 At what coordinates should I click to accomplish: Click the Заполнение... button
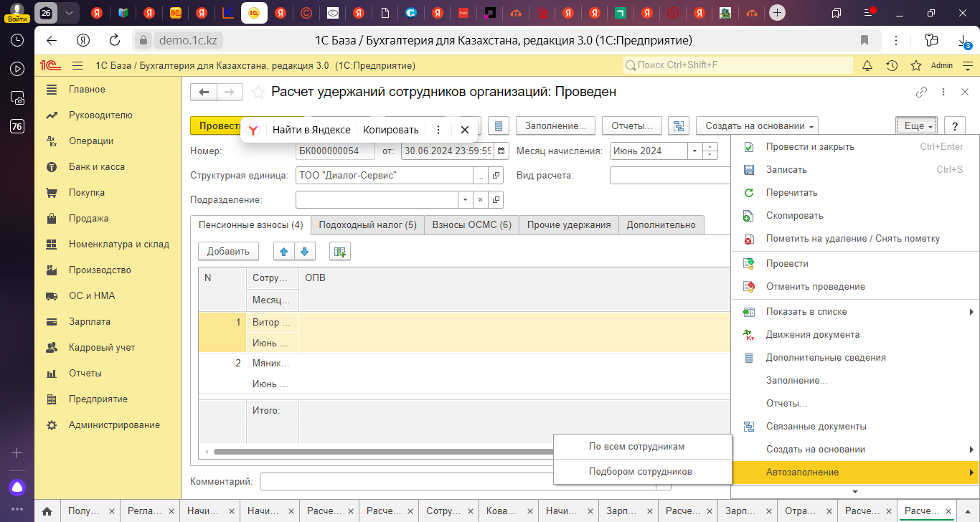click(555, 125)
